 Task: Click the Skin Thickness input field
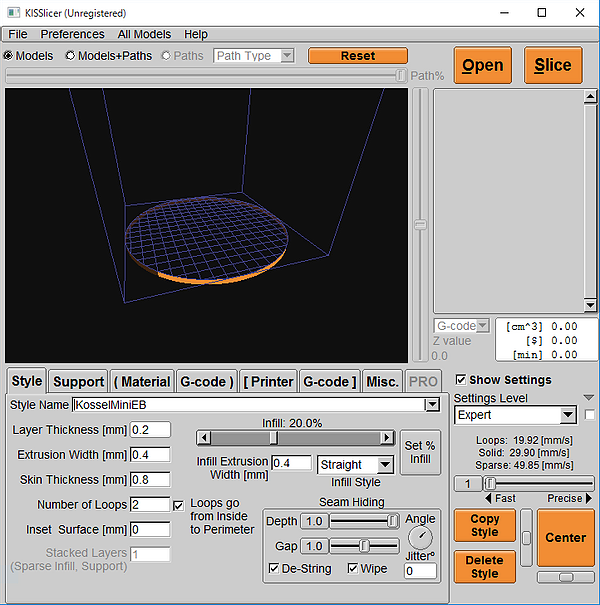[150, 480]
